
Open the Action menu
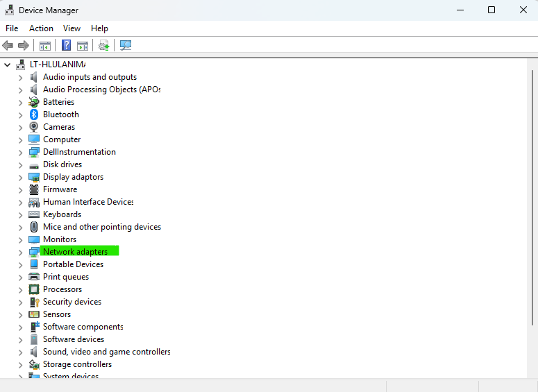tap(41, 28)
